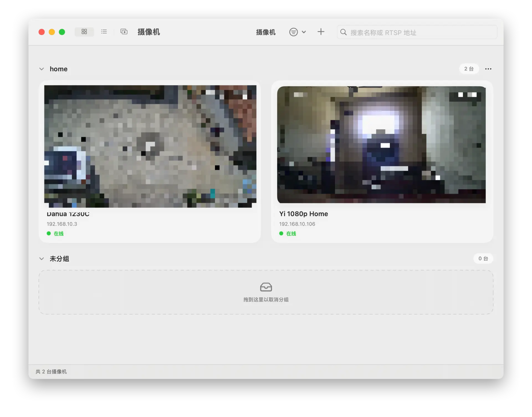Switch to grid view layout
Screen dimensions: 532x417
[84, 32]
